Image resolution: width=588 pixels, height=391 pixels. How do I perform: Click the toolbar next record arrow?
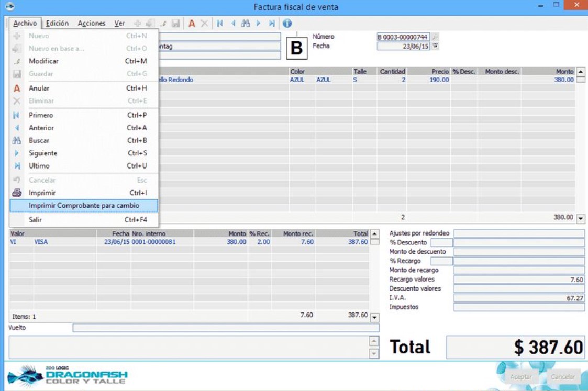tap(259, 24)
